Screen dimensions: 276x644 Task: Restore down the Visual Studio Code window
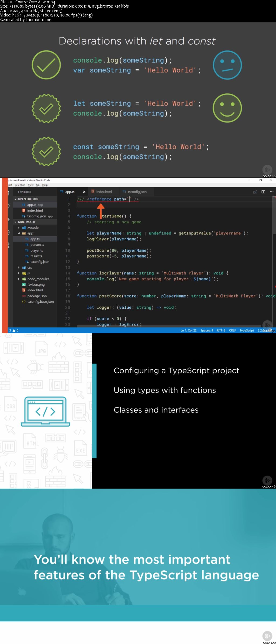(x=261, y=180)
